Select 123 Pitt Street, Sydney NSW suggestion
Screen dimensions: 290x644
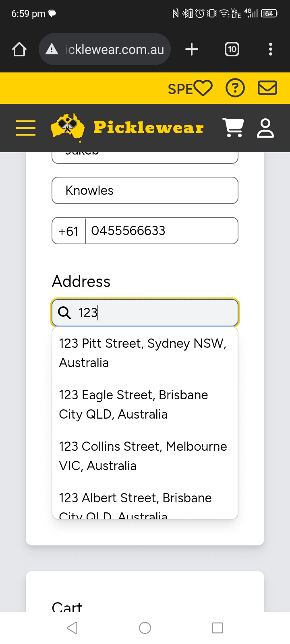(143, 353)
